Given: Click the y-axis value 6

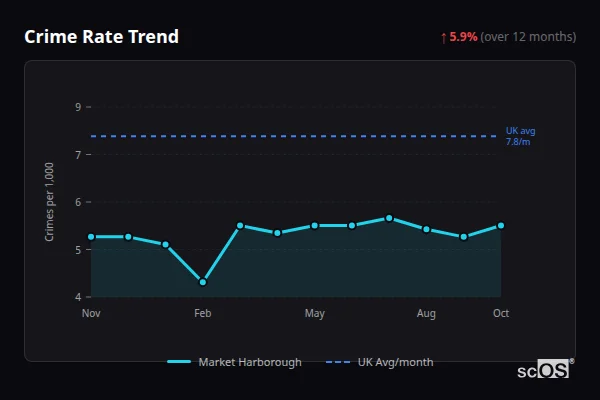Looking at the screenshot, I should click(x=78, y=202).
